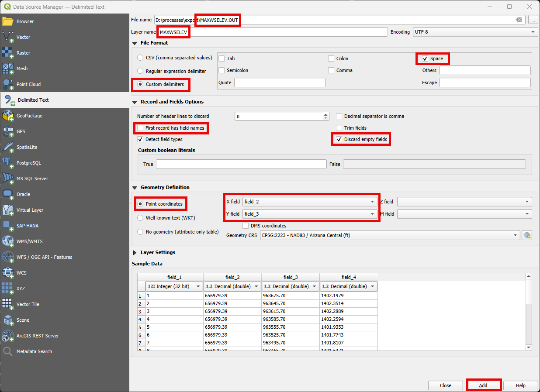540x392 pixels.
Task: Clear the File name field text icon
Action: click(x=519, y=20)
